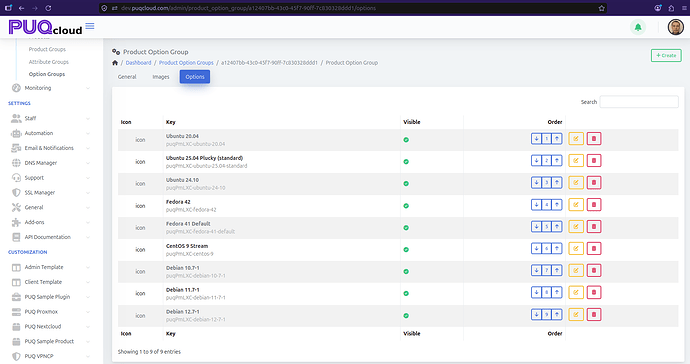This screenshot has height=364, width=690.
Task: Move Ubuntu 20.04 option up
Action: pyautogui.click(x=557, y=139)
